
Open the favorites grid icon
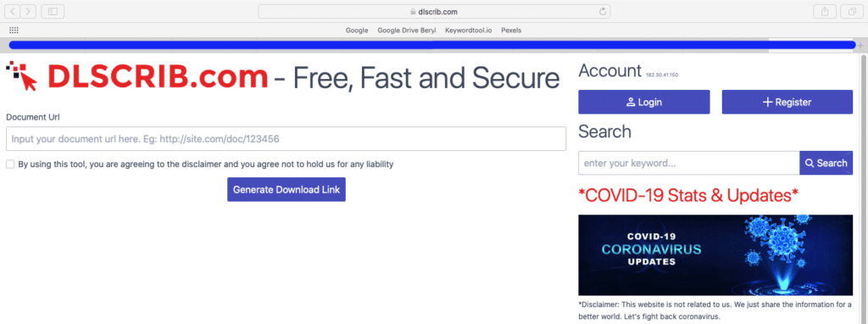coord(14,31)
